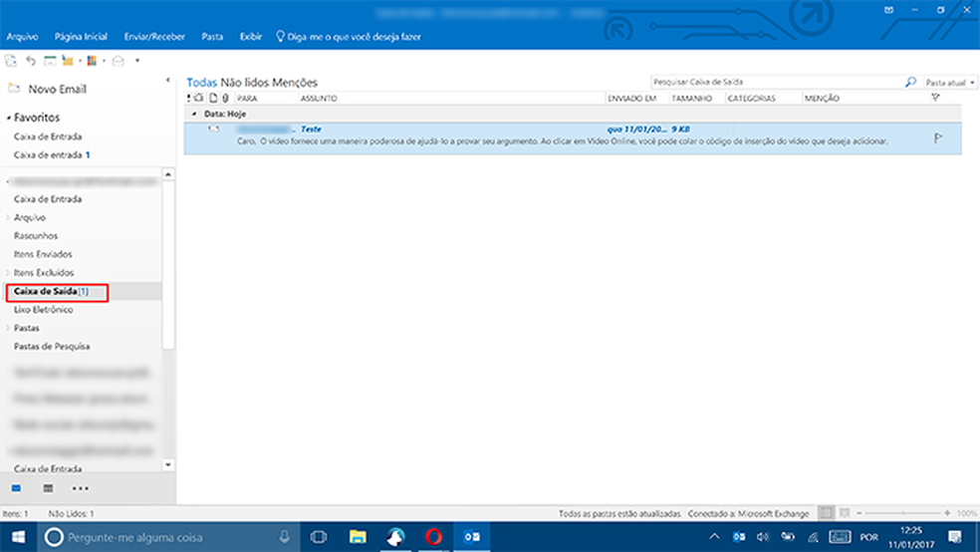Click the flag filter column icon
The width and height of the screenshot is (980, 552).
coord(935,98)
